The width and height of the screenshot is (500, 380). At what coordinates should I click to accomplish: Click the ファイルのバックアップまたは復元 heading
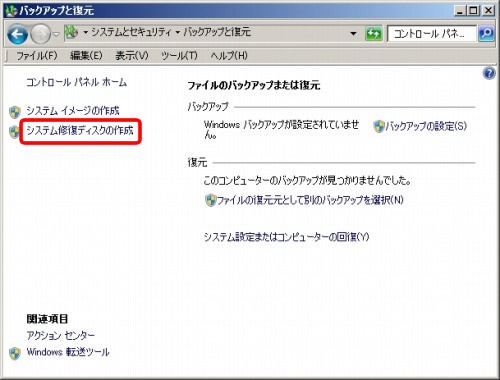[x=254, y=86]
